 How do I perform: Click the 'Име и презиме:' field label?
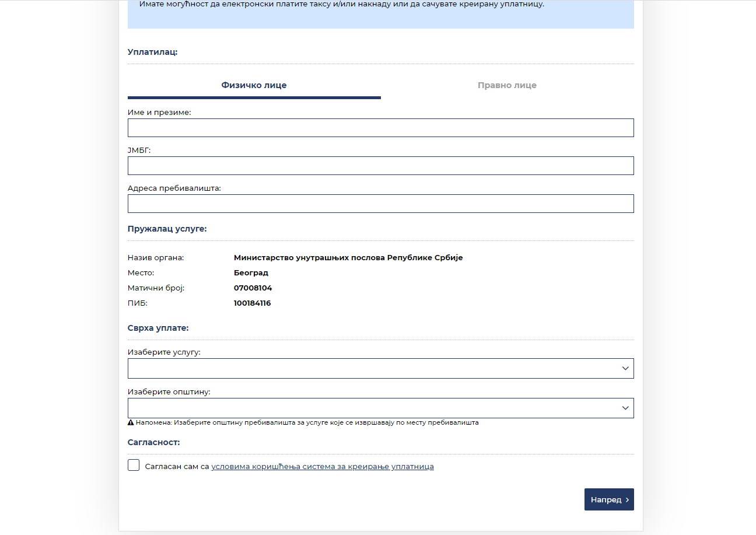159,112
